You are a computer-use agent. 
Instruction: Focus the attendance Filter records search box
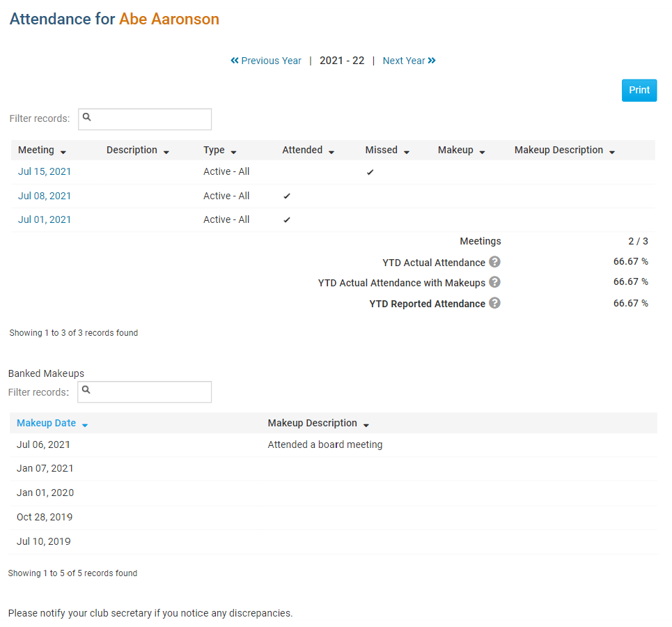(x=145, y=119)
